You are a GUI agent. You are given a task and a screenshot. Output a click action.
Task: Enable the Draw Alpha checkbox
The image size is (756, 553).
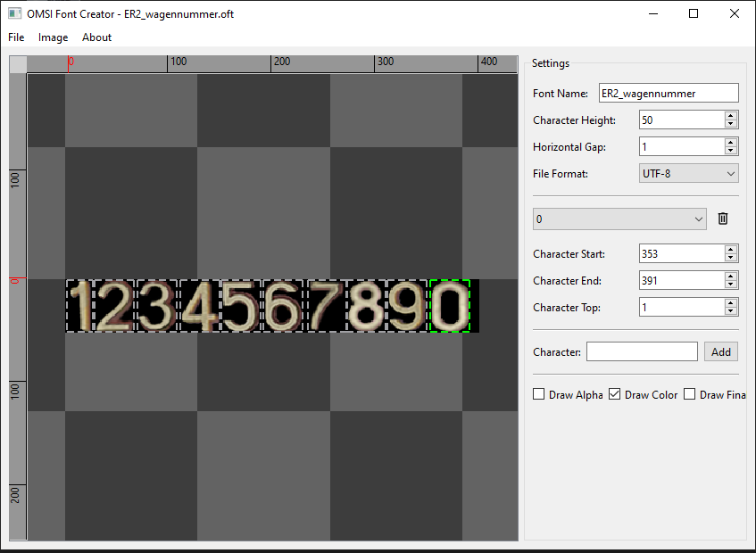pos(538,394)
